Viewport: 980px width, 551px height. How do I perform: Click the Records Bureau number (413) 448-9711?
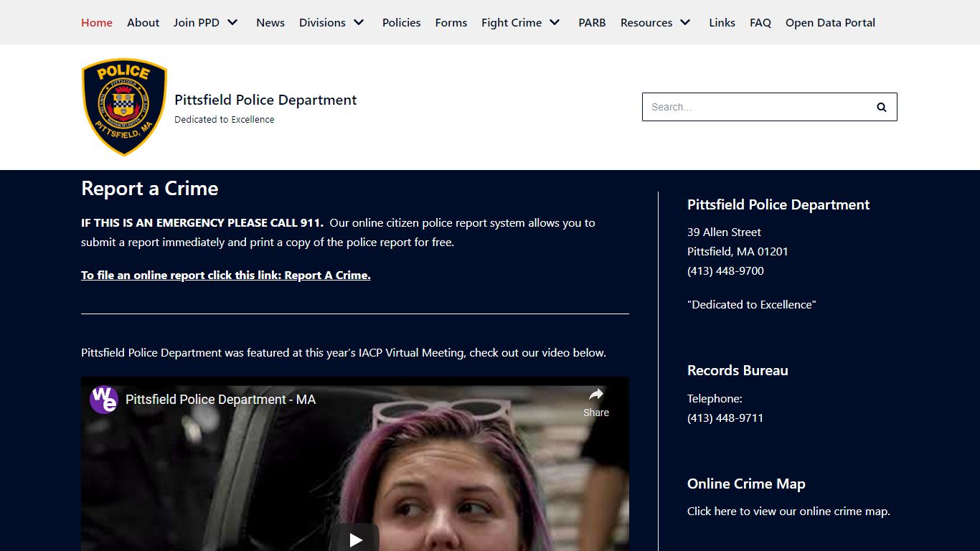coord(725,418)
